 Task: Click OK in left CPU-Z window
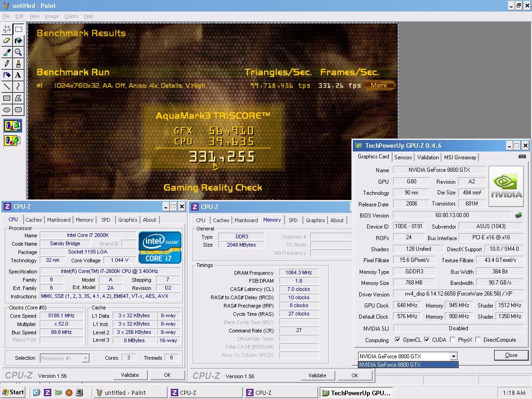click(167, 375)
